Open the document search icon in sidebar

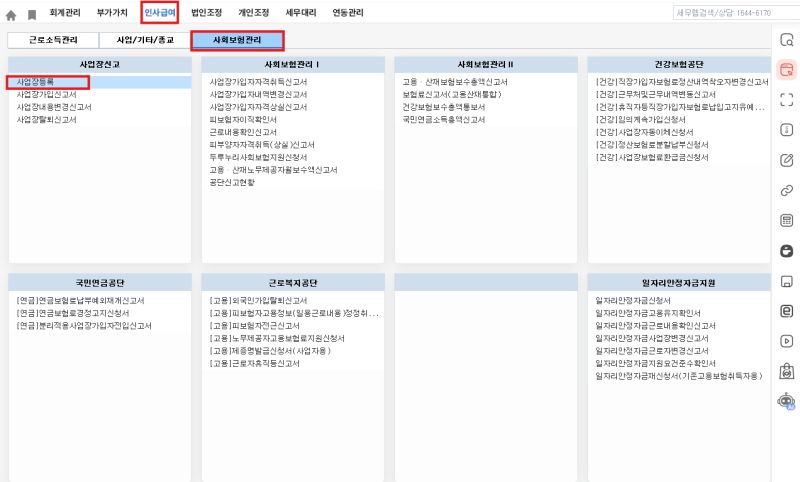click(x=787, y=40)
